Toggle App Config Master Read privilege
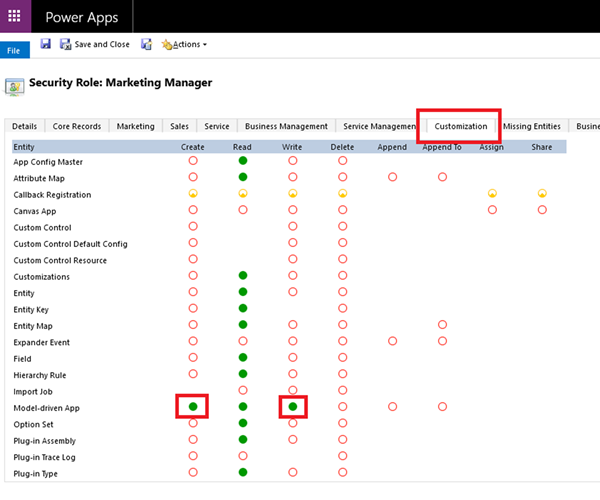Viewport: 600px width, 500px height. pos(242,161)
